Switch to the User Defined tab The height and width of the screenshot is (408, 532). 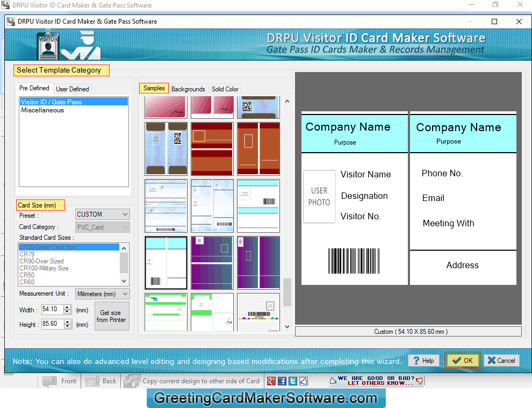[x=72, y=89]
